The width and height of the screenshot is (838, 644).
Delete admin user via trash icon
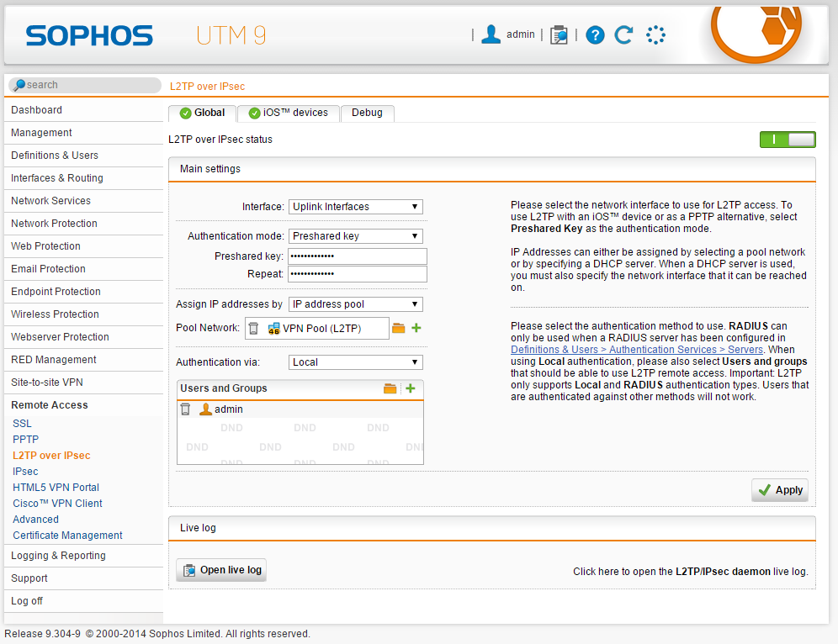(185, 409)
